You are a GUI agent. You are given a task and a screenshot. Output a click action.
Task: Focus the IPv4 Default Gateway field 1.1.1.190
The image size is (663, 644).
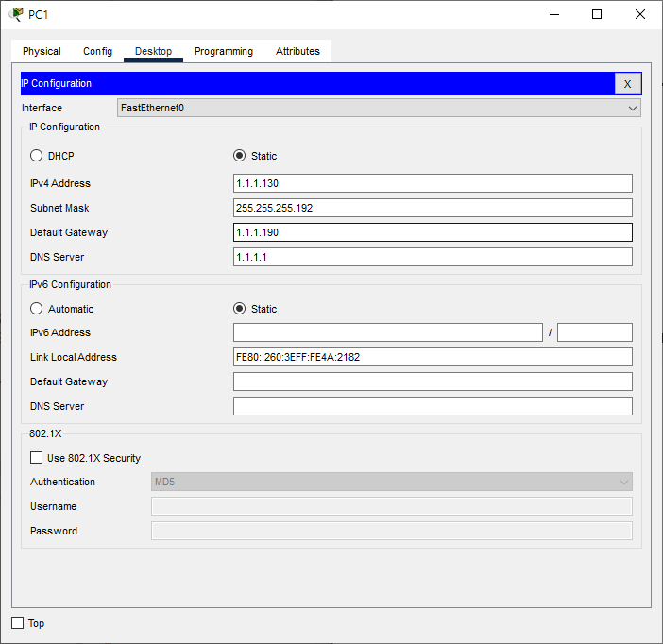click(x=433, y=232)
